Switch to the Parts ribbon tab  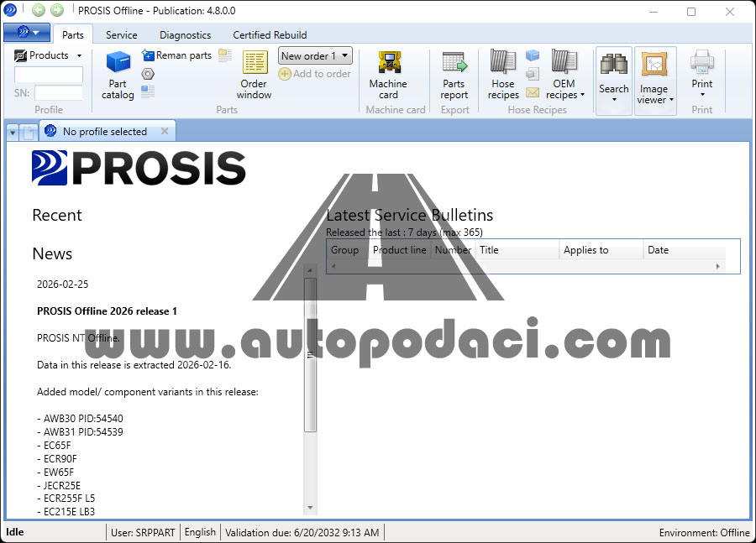click(73, 34)
